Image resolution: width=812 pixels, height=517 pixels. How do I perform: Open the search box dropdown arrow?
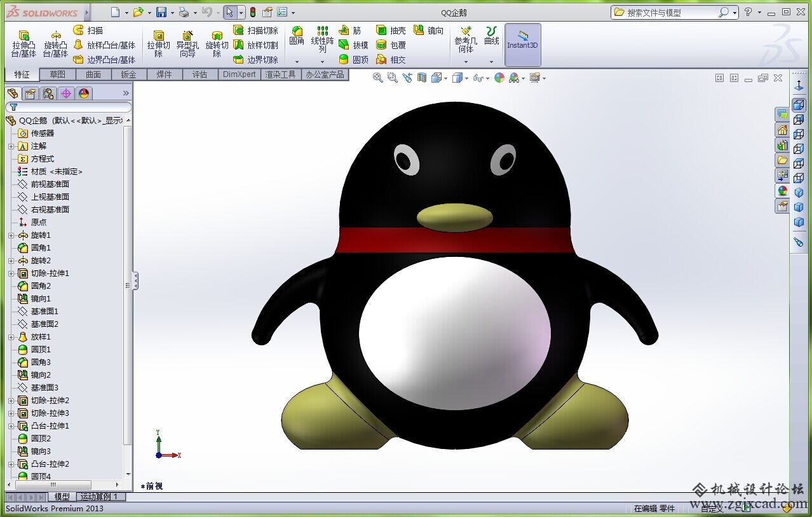pyautogui.click(x=734, y=12)
